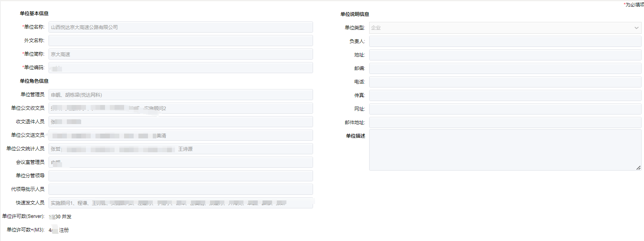Click the 单位描述 textarea resize handle

tap(638, 168)
